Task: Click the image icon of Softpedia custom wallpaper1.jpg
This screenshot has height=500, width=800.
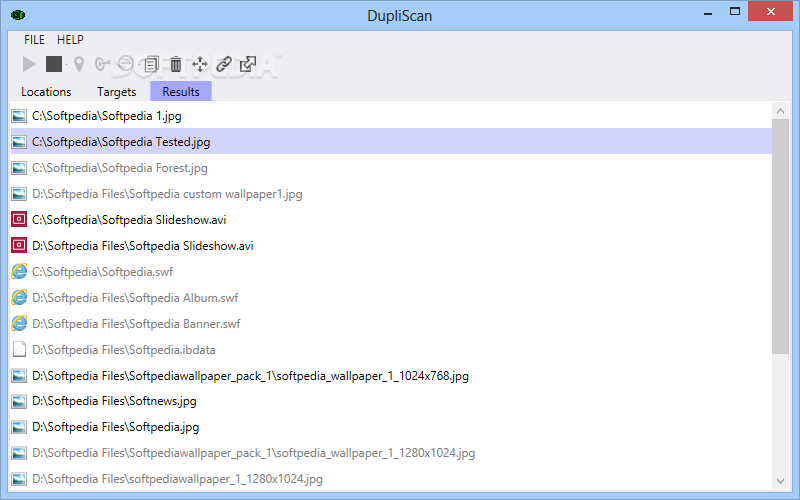Action: coord(19,194)
